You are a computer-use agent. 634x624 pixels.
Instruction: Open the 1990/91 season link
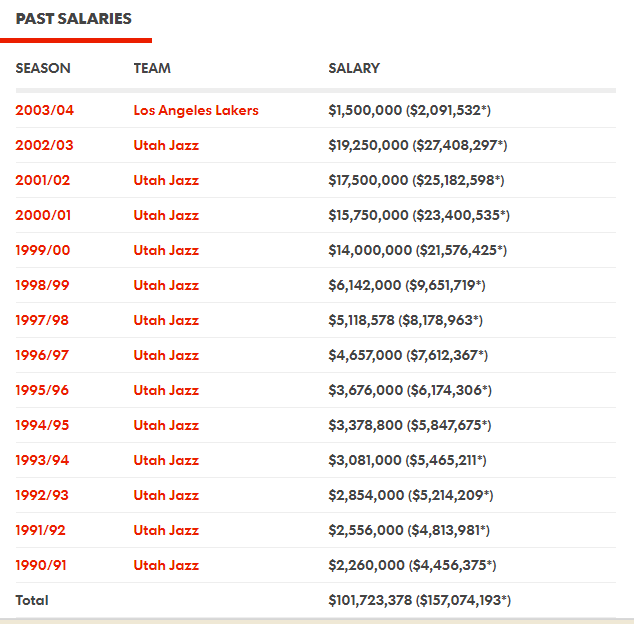41,565
